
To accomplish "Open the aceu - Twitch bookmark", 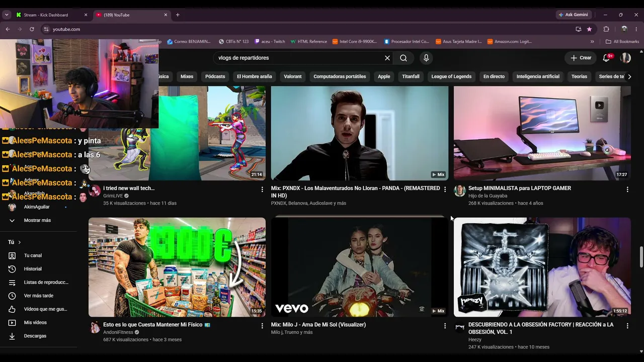I will click(x=270, y=42).
